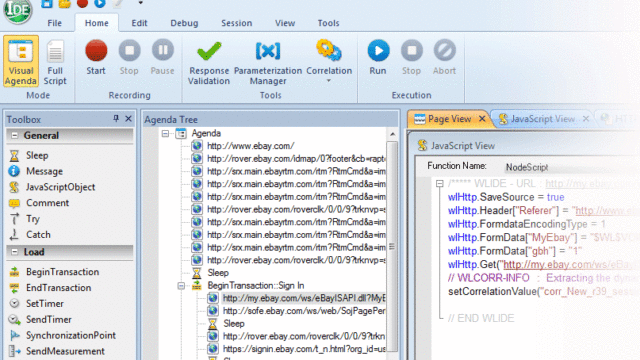The height and width of the screenshot is (360, 640).
Task: Open the Debug ribbon tab
Action: (x=184, y=23)
